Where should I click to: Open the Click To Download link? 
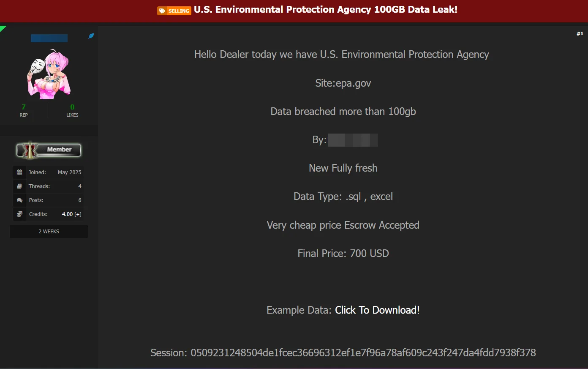(377, 310)
